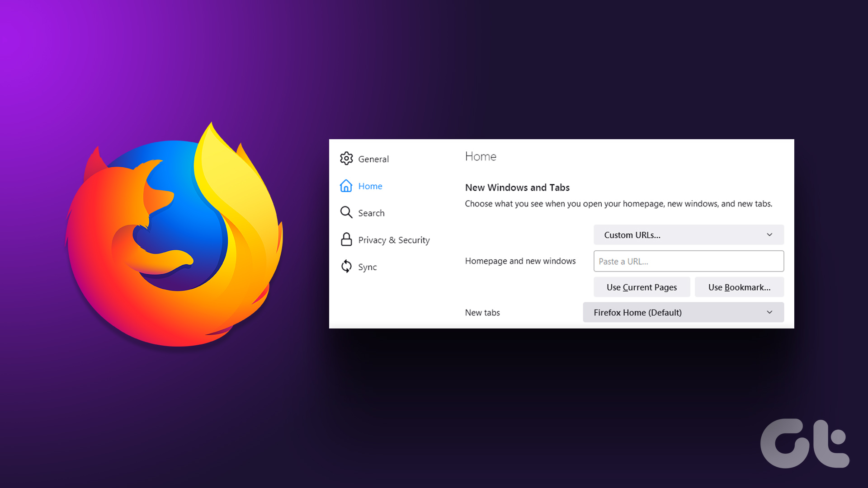Go to the Search settings category
This screenshot has height=488, width=868.
click(371, 213)
